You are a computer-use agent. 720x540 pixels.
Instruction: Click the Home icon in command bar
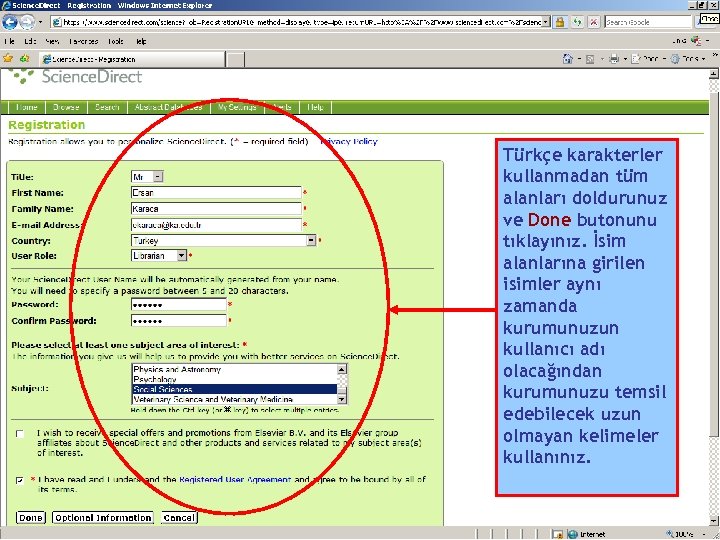point(568,59)
